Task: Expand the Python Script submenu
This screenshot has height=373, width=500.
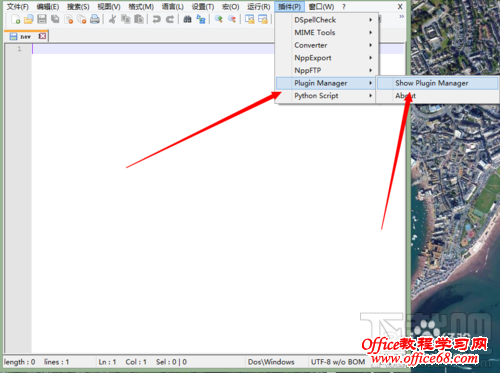Action: 327,96
